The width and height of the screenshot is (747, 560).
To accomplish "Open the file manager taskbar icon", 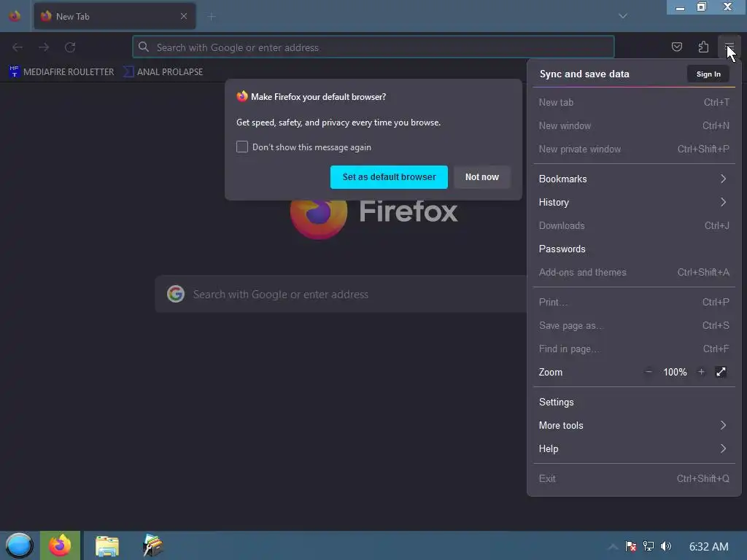I will point(107,545).
